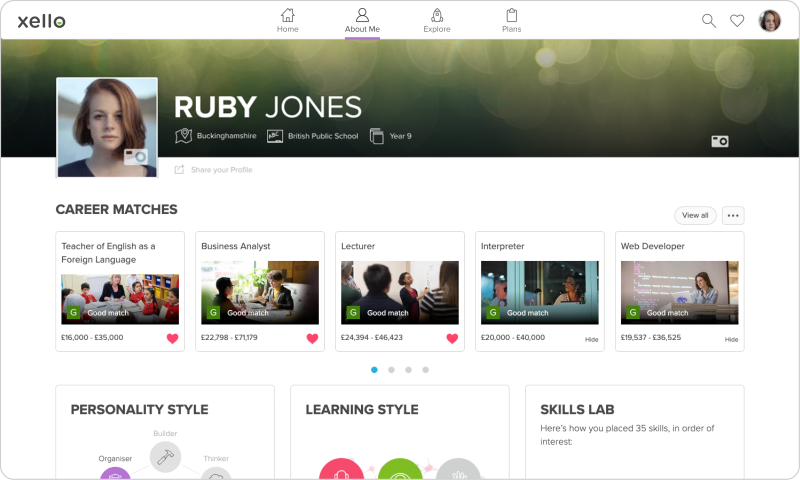The width and height of the screenshot is (800, 480).
Task: Click the Builder hammer icon
Action: click(165, 456)
